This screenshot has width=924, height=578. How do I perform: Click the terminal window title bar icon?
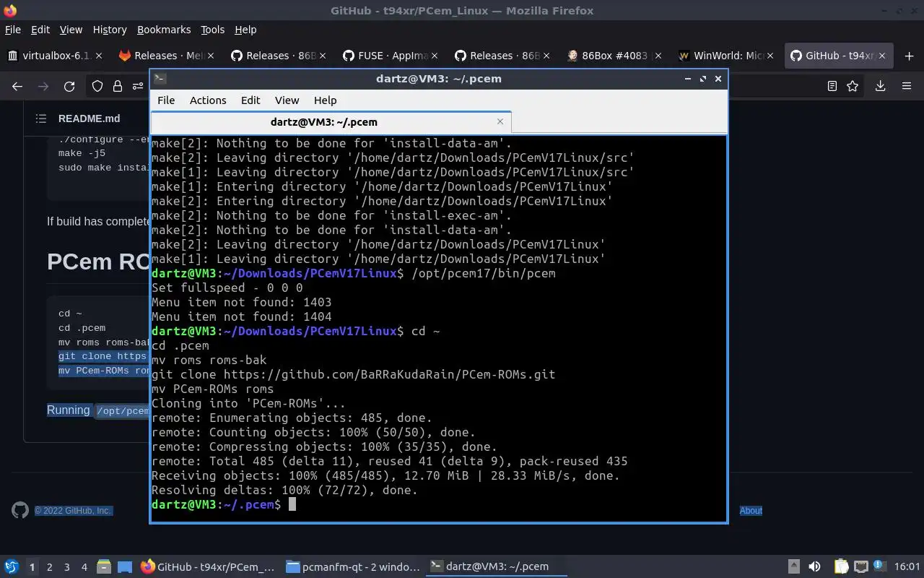click(x=160, y=79)
